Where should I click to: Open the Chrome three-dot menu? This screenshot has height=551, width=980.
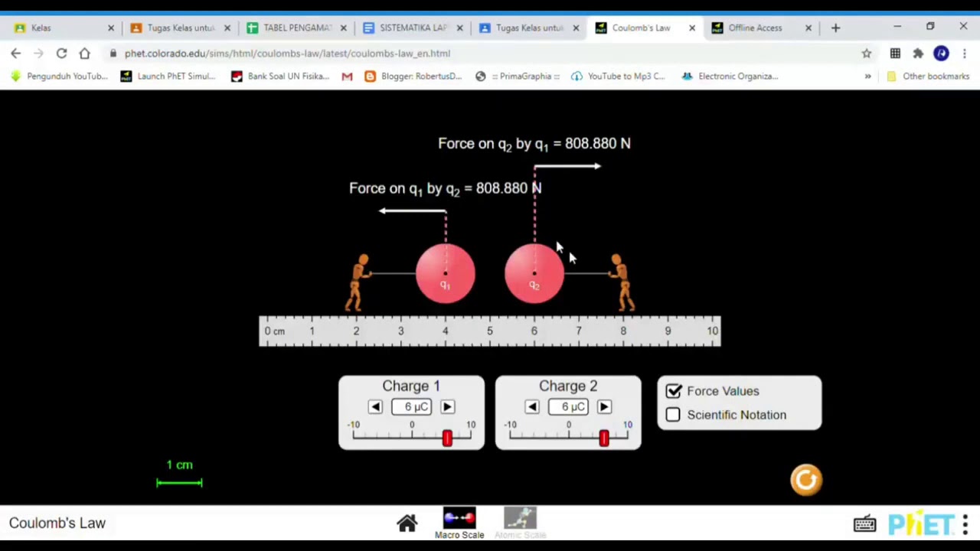point(965,54)
